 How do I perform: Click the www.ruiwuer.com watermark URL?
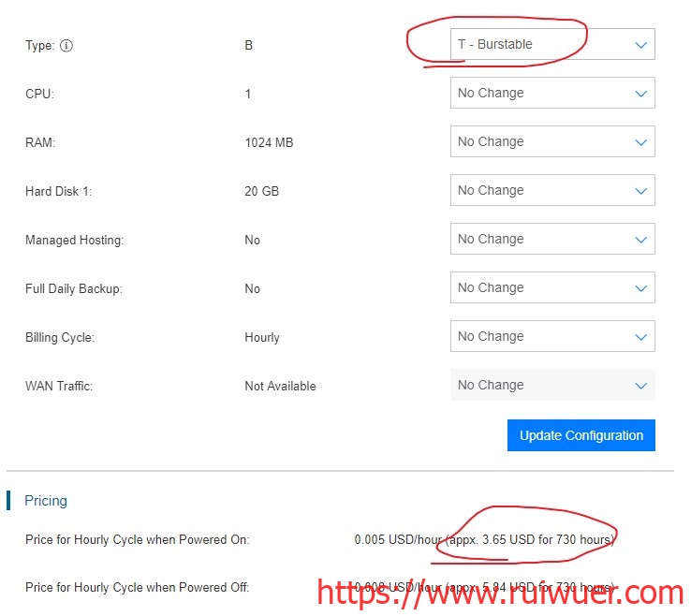[500, 594]
